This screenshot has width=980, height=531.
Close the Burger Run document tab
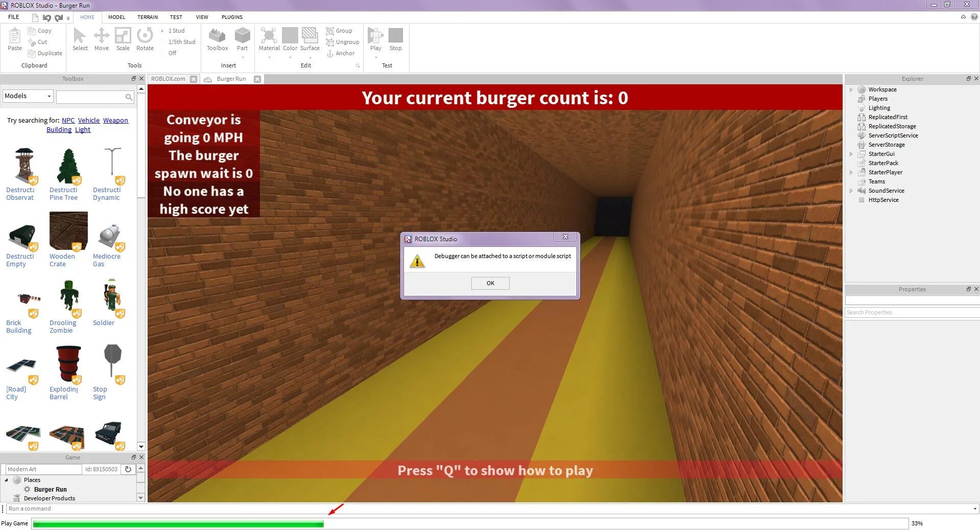click(257, 79)
